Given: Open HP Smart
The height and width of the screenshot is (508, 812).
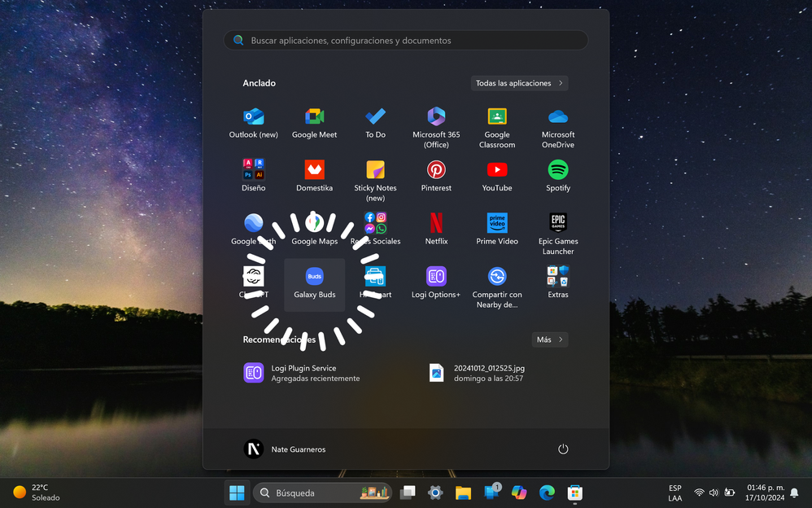Looking at the screenshot, I should click(x=375, y=283).
